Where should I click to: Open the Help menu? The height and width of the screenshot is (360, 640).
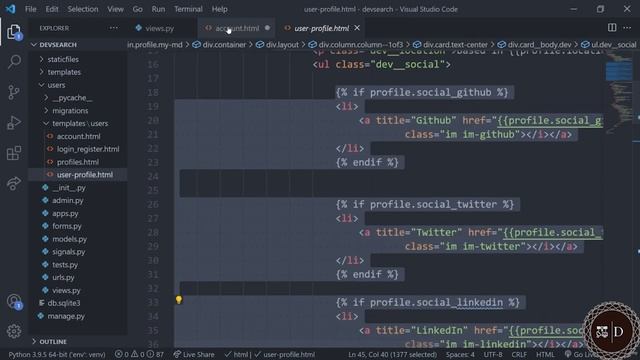(x=220, y=9)
